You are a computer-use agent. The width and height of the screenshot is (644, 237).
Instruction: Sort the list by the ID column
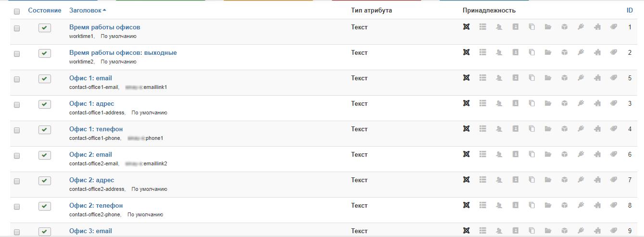click(x=629, y=10)
